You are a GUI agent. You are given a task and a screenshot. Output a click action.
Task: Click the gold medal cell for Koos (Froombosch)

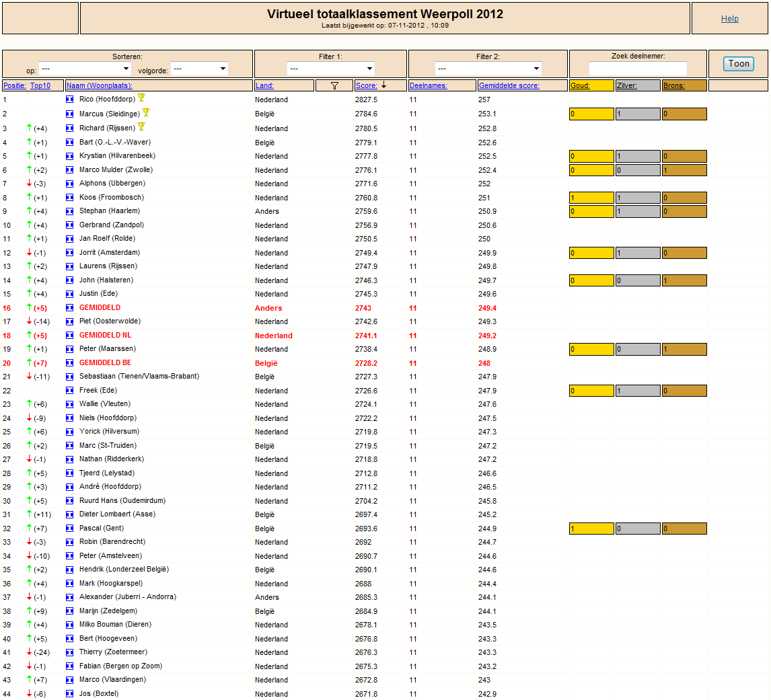click(591, 198)
